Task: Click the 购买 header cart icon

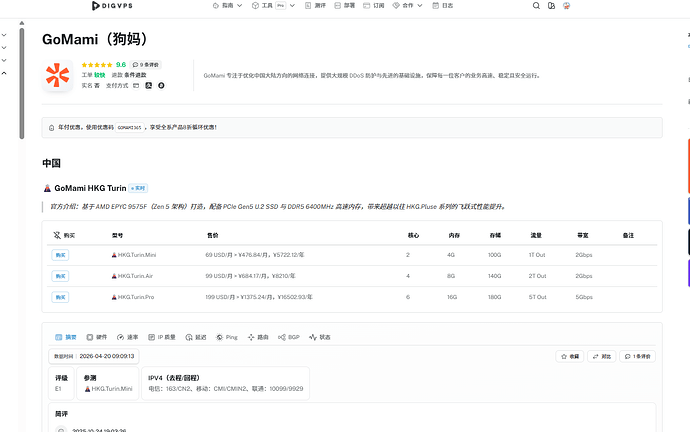Action: (57, 235)
